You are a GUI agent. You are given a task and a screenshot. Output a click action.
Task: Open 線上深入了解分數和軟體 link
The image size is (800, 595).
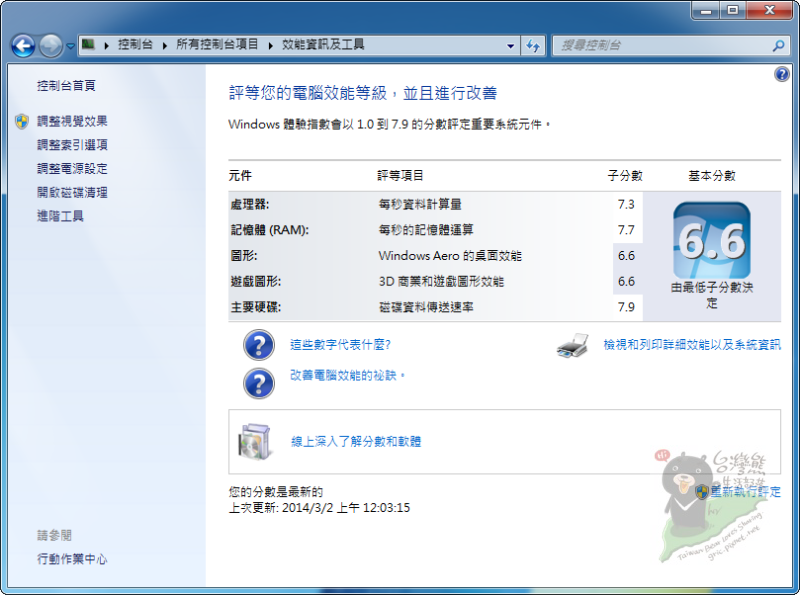pos(356,442)
